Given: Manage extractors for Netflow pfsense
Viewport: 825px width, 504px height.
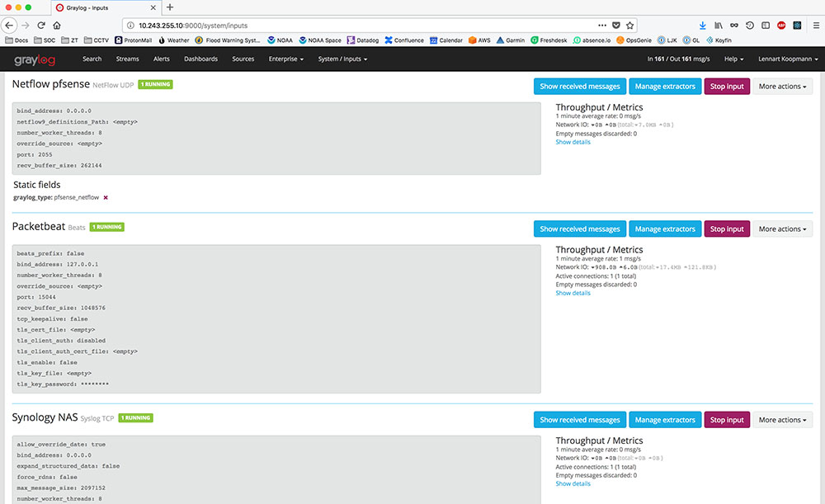Looking at the screenshot, I should tap(665, 87).
